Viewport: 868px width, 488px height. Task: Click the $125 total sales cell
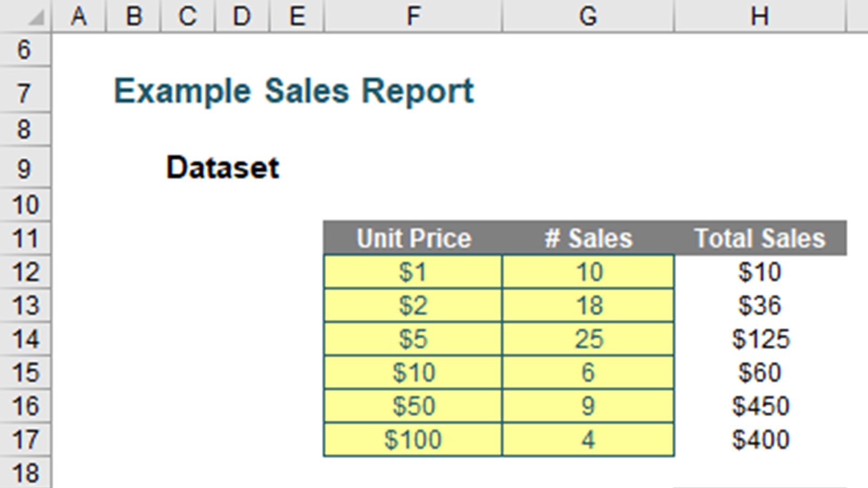point(760,339)
